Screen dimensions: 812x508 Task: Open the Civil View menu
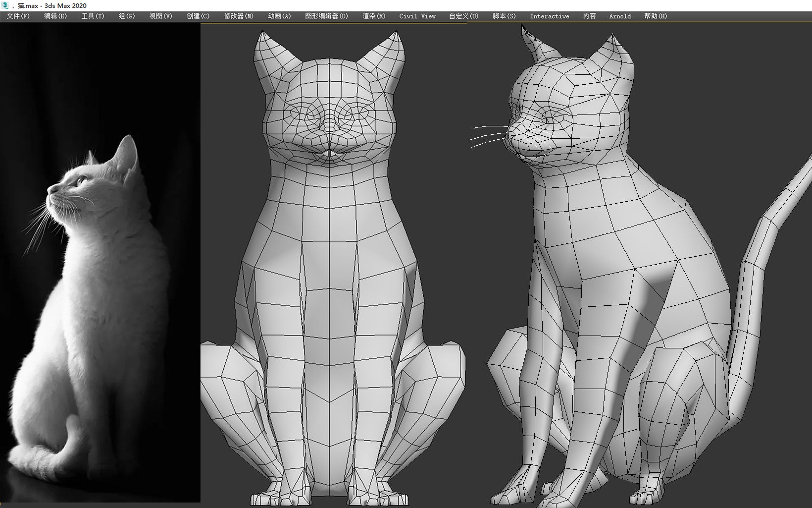point(417,16)
